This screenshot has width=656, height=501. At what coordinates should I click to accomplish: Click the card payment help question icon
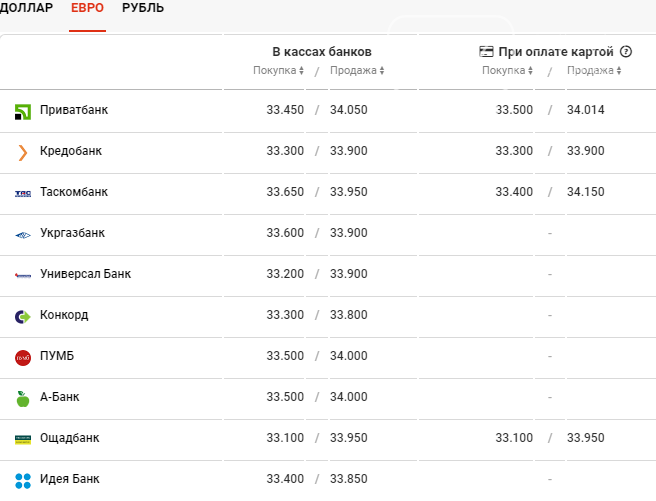click(627, 51)
